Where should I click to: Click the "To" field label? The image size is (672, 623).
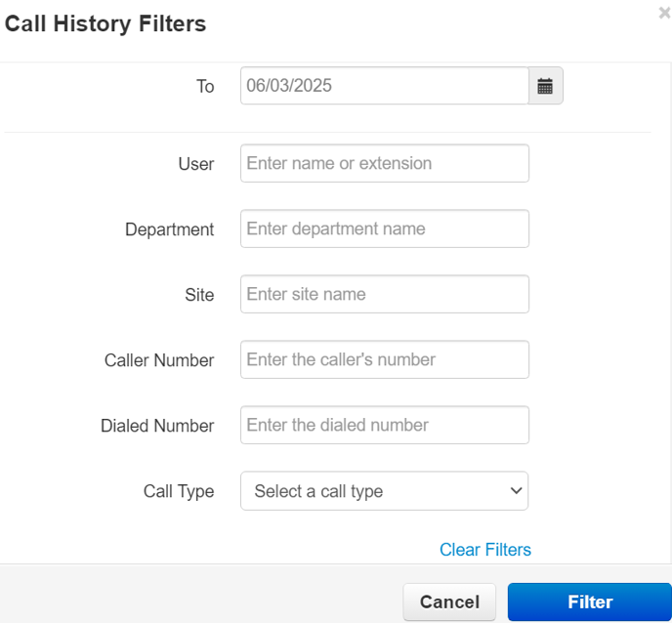[x=205, y=87]
